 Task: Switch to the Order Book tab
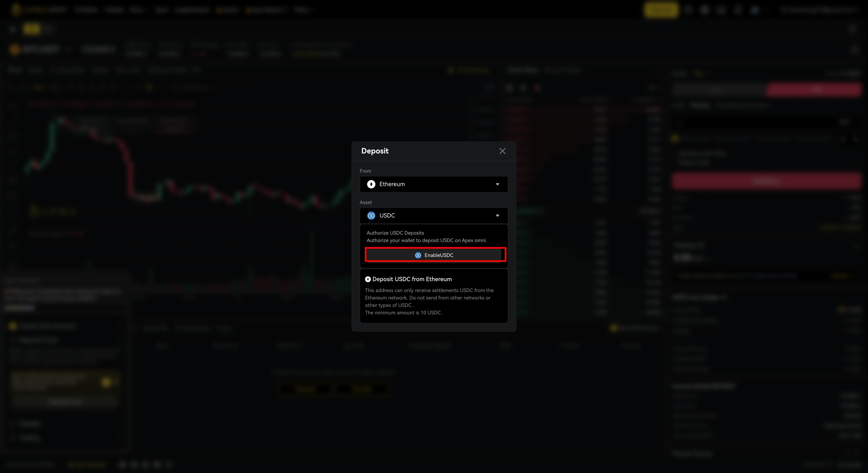click(x=523, y=70)
